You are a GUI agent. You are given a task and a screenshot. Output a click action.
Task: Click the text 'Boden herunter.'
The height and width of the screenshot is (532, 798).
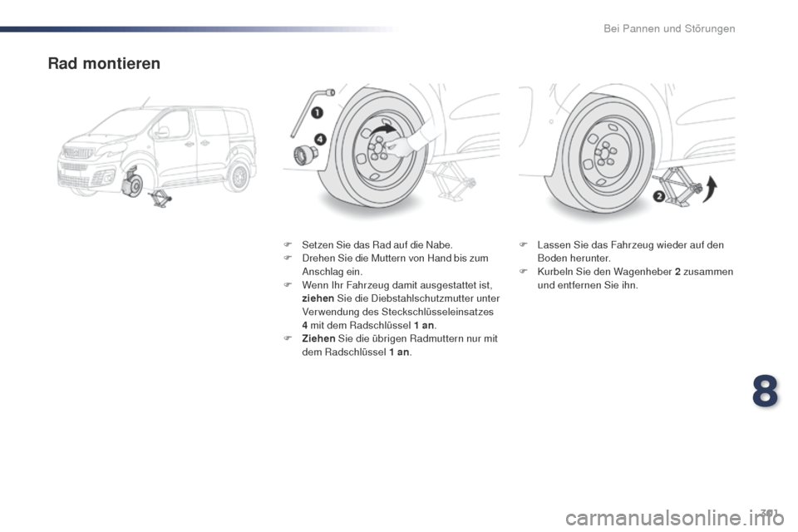point(574,259)
